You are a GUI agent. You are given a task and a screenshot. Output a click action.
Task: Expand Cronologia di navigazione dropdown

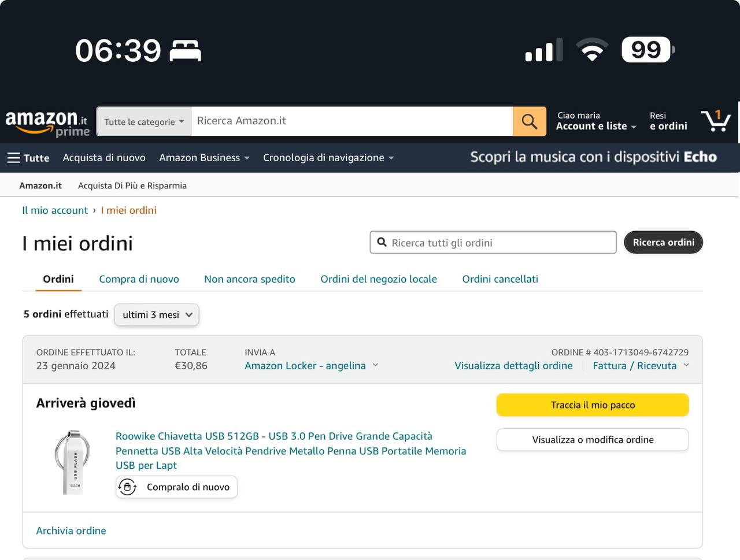click(x=328, y=158)
